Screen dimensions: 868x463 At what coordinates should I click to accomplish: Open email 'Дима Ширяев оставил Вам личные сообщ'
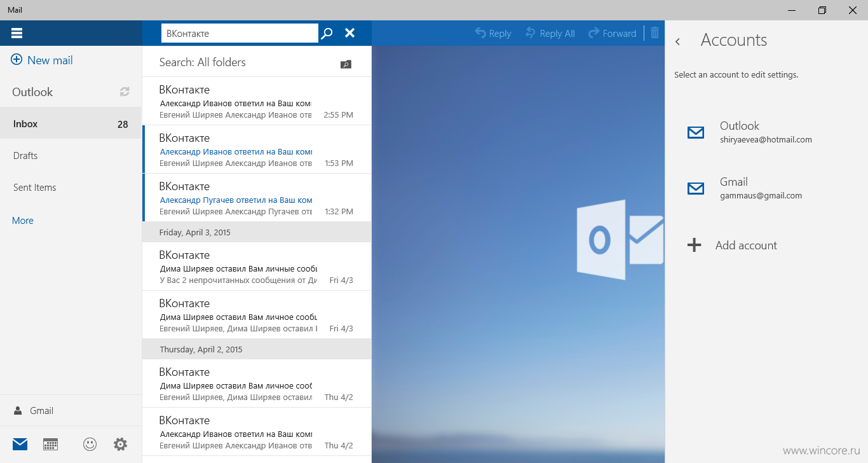[x=257, y=266]
